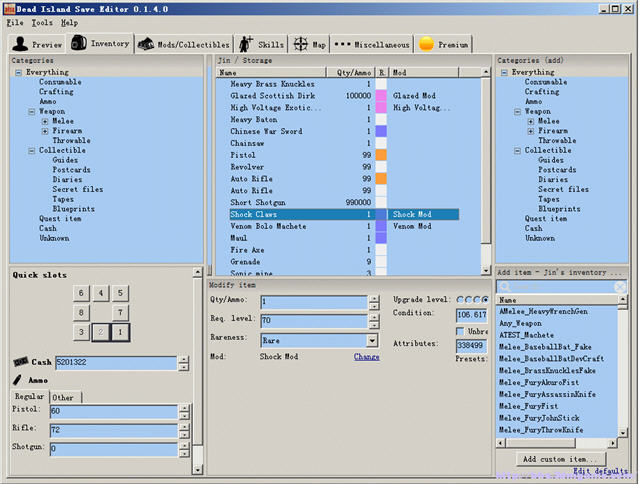Open the Rareness dropdown
Image resolution: width=640 pixels, height=484 pixels.
pos(372,340)
